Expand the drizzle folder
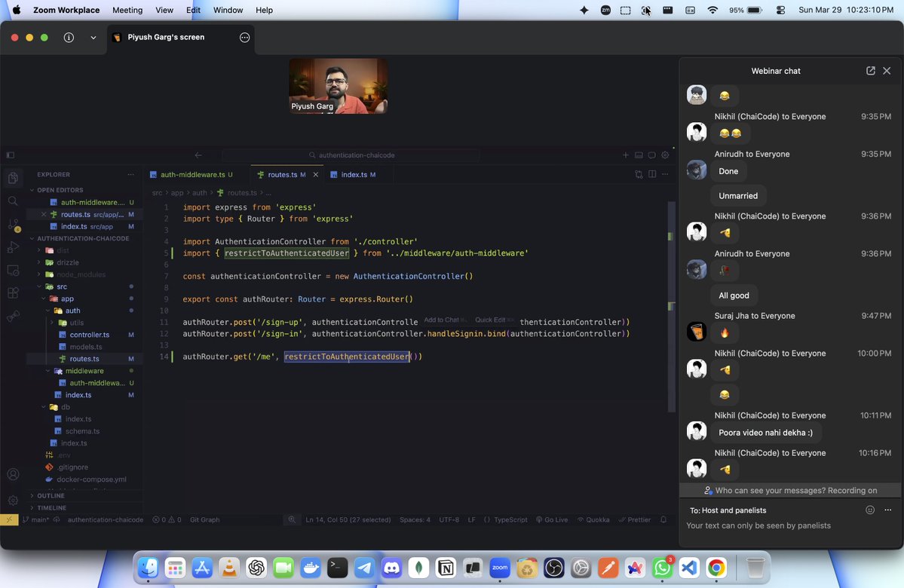 [67, 262]
